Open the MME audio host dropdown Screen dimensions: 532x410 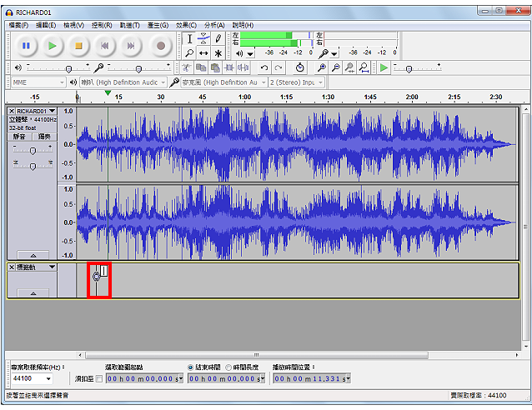pos(38,82)
